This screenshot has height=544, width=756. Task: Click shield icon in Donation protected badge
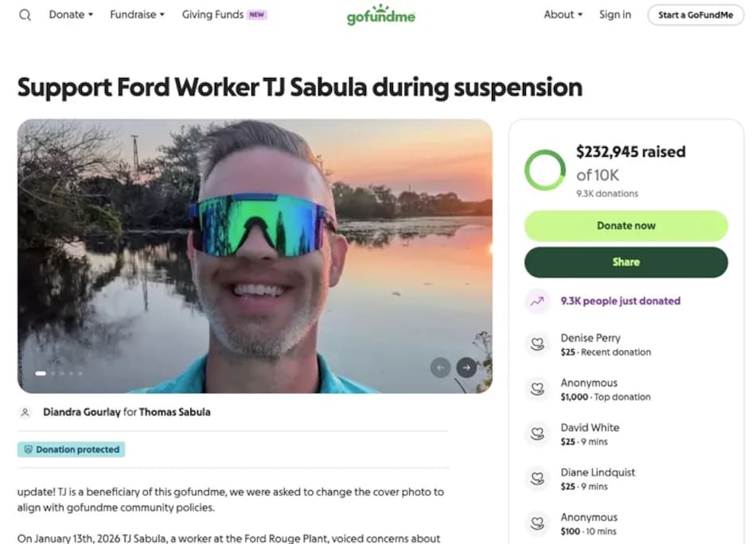pos(29,449)
